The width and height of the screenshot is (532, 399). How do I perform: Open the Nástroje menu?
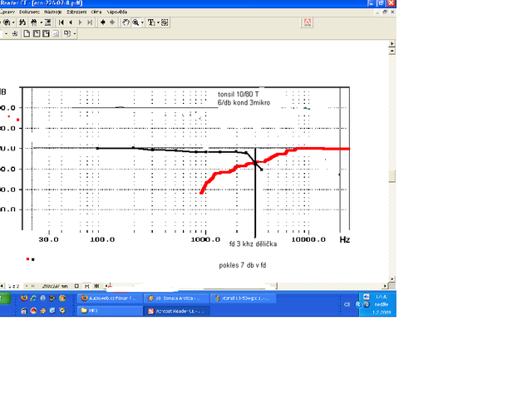coord(53,12)
